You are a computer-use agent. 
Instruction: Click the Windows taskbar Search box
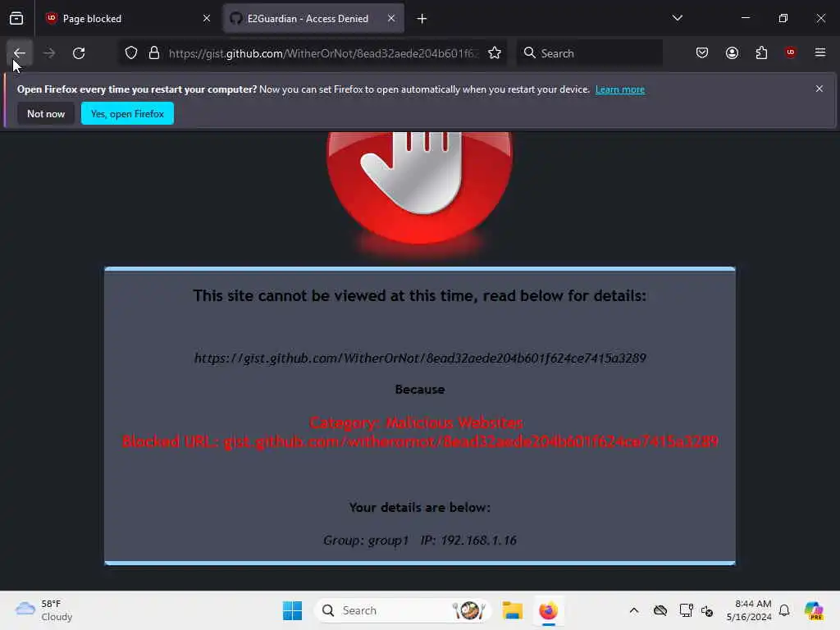pos(403,610)
